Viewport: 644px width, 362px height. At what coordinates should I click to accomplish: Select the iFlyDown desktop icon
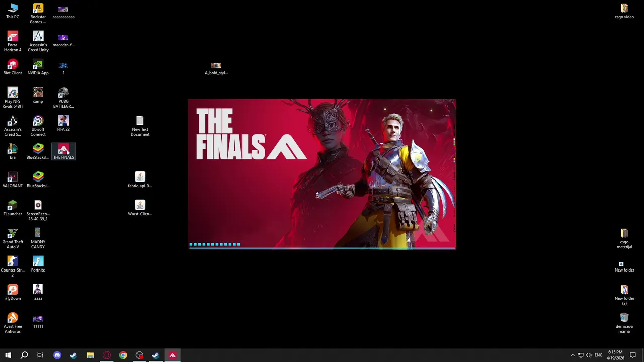click(13, 293)
